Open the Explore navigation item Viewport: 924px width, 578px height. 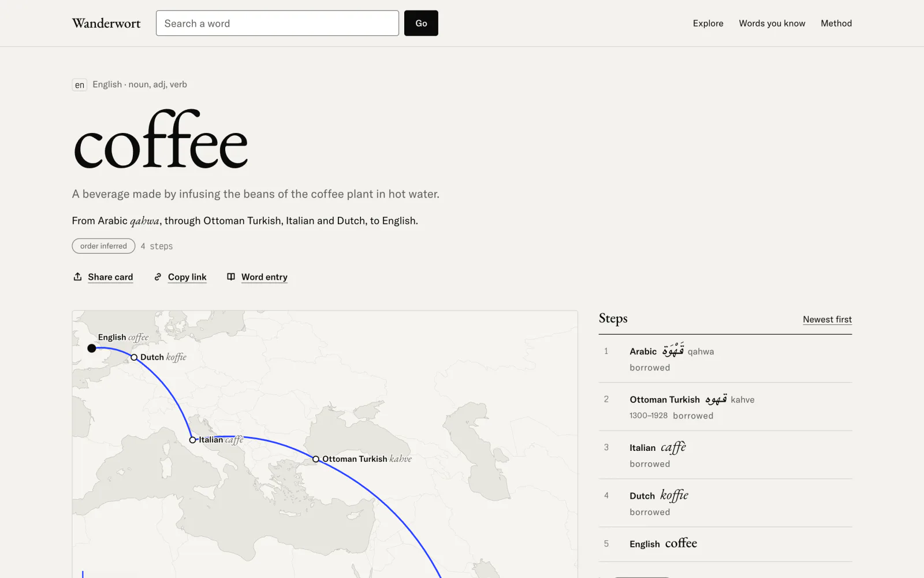coord(708,23)
